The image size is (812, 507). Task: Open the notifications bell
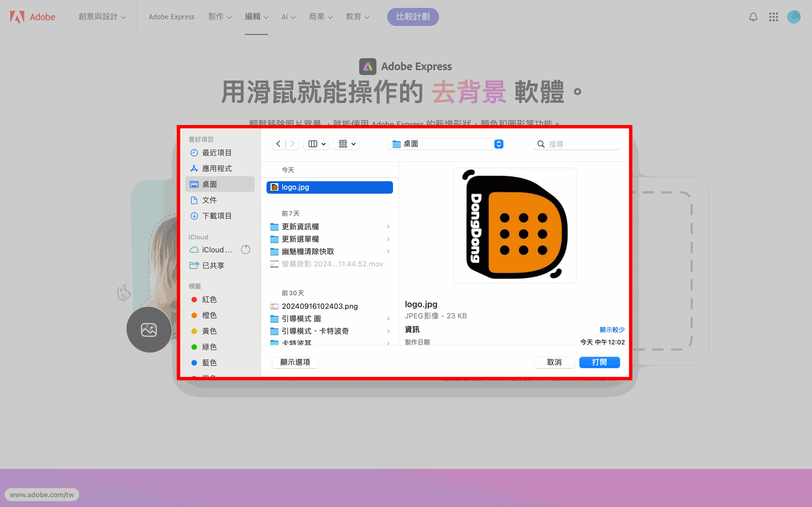coord(753,17)
